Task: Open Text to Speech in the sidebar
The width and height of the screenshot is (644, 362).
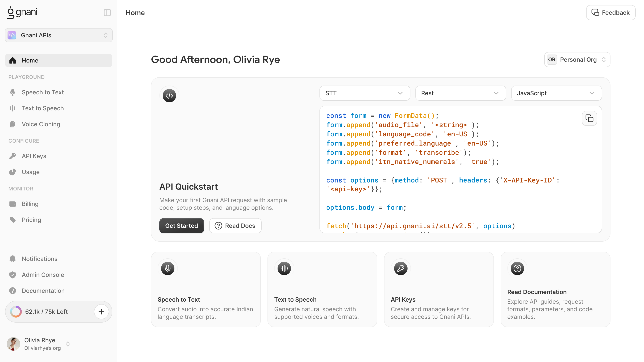Action: pyautogui.click(x=59, y=108)
